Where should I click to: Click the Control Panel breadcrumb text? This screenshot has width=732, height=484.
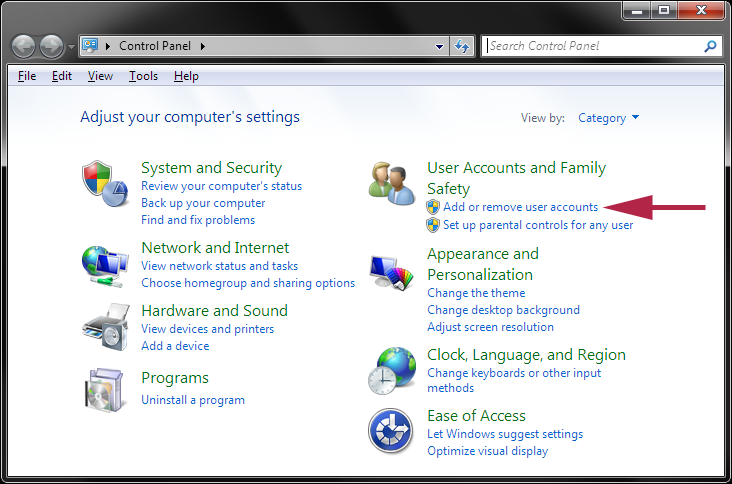point(155,46)
